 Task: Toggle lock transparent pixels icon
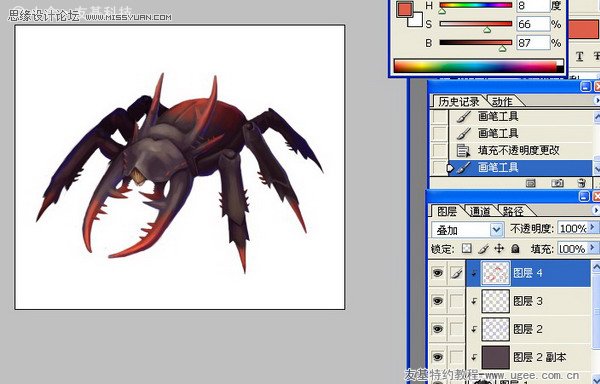(x=466, y=249)
